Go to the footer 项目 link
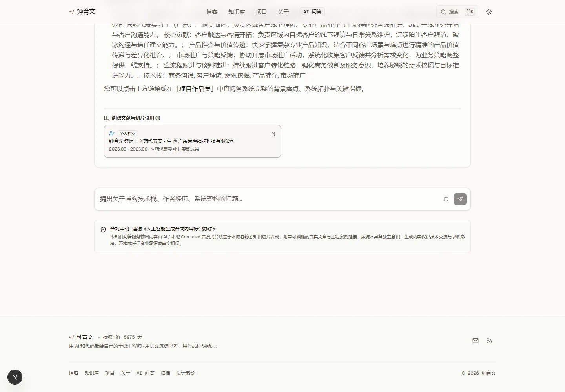Image resolution: width=565 pixels, height=392 pixels. point(110,373)
